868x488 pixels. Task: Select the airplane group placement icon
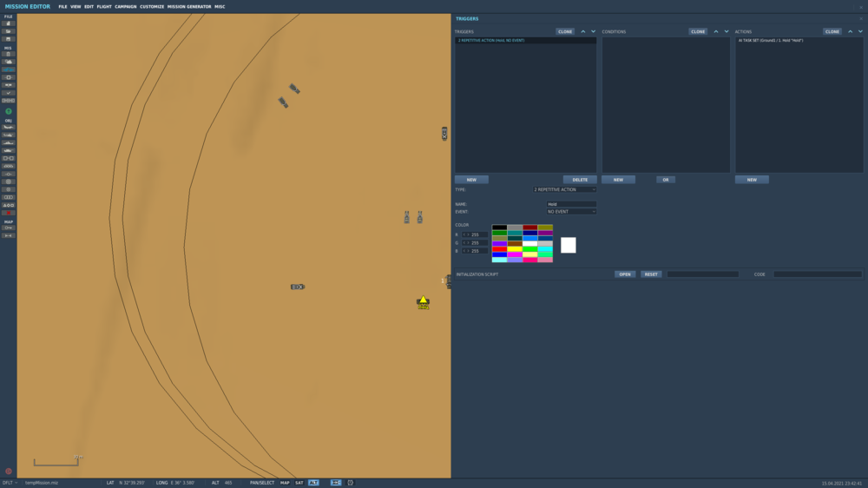[x=9, y=128]
